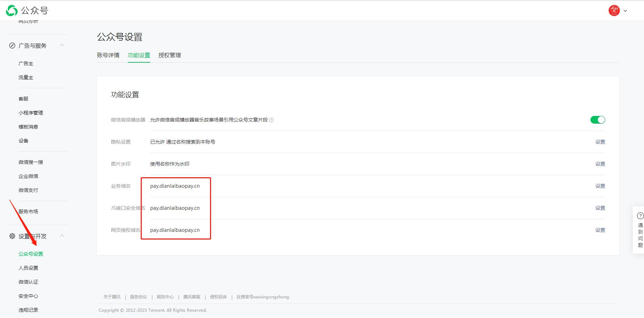Toggle off the 微信音频播放器 switch
Image resolution: width=644 pixels, height=318 pixels.
(x=597, y=120)
